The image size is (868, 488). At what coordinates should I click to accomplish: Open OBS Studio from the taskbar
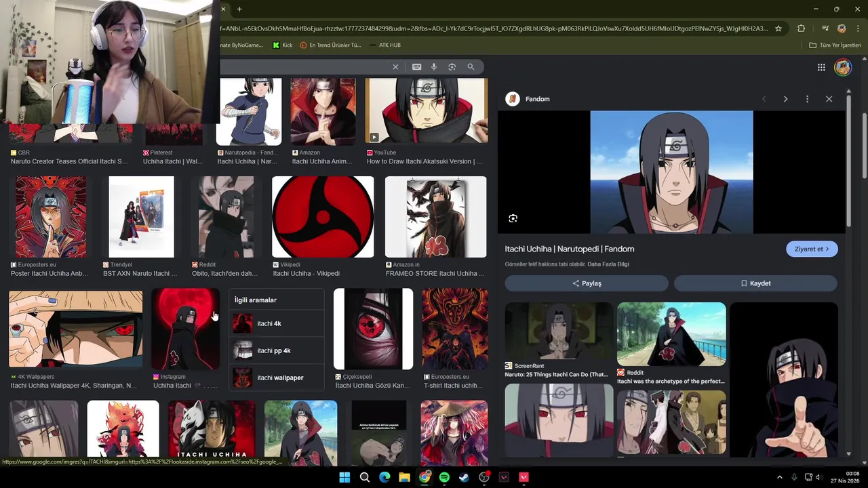coord(484,477)
